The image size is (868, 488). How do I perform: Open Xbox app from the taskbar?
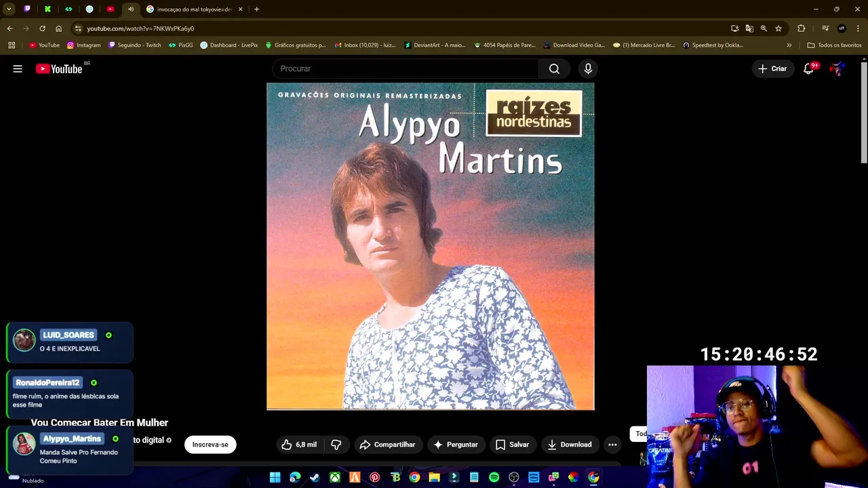coord(335,478)
